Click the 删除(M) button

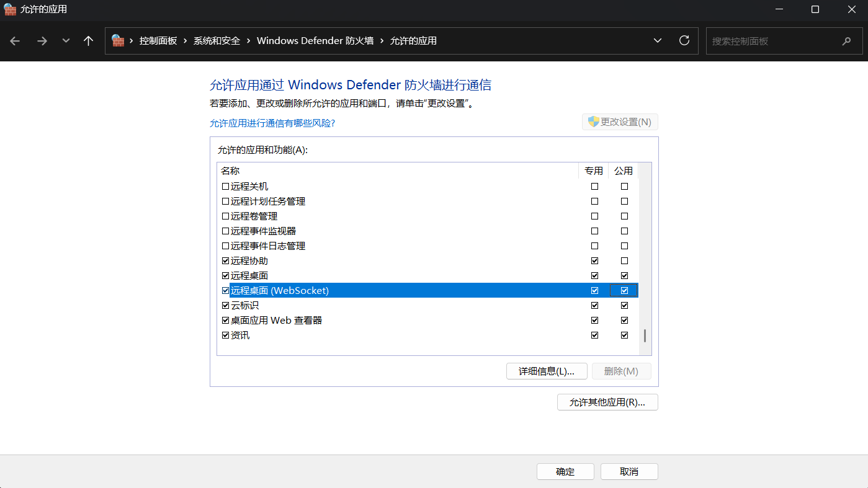(x=621, y=371)
